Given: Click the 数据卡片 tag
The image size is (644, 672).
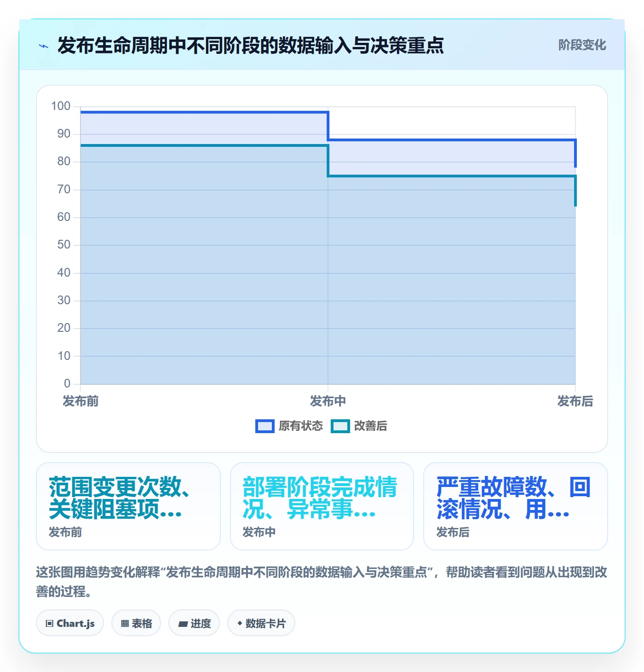Looking at the screenshot, I should tap(261, 623).
